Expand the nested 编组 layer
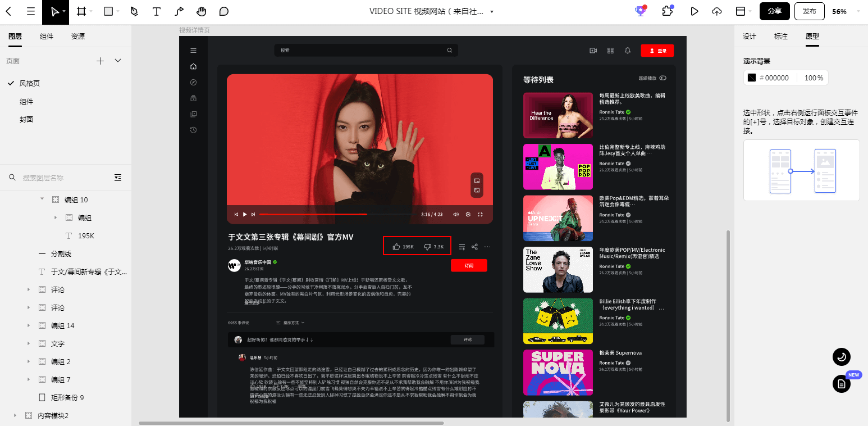The width and height of the screenshot is (868, 426). [56, 217]
